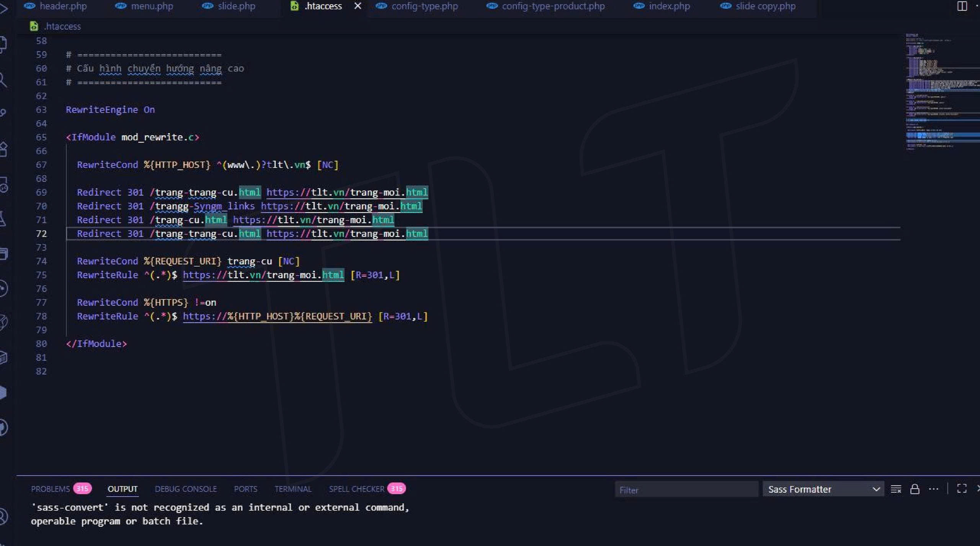Click the split editor icon

pyautogui.click(x=962, y=6)
